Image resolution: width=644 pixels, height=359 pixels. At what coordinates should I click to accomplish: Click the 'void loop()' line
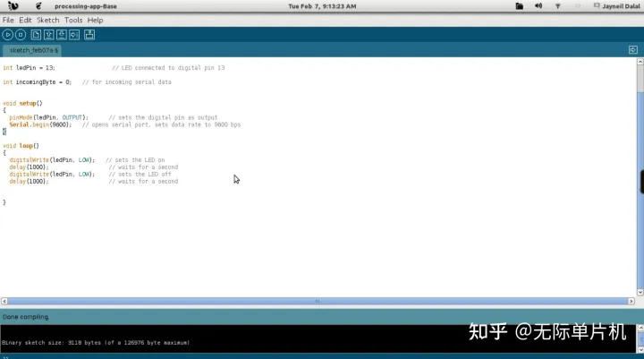point(21,146)
